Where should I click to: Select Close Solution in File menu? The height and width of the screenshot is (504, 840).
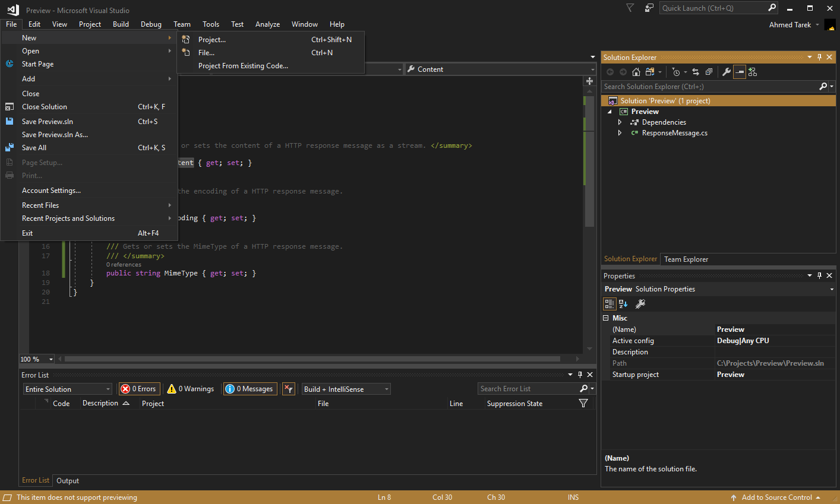[x=89, y=107]
